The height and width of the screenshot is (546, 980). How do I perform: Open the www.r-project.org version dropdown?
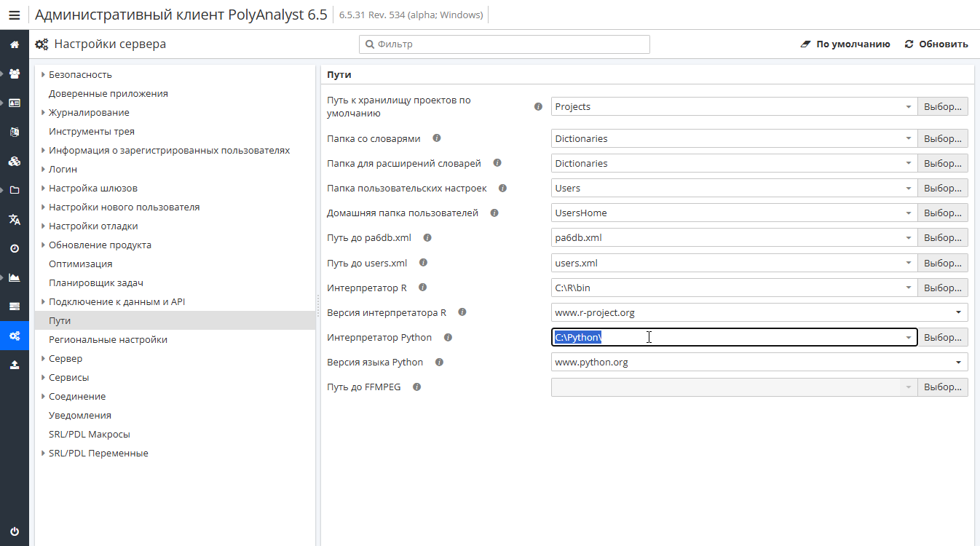957,312
